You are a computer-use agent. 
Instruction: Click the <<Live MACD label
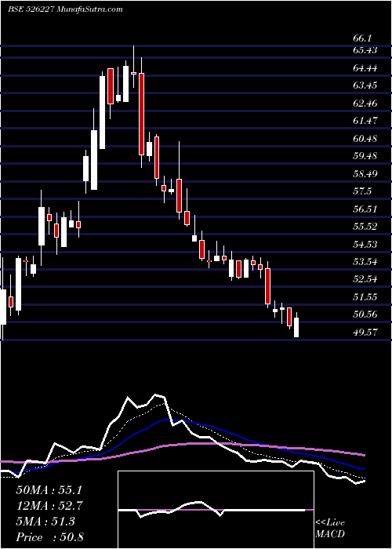tap(330, 529)
